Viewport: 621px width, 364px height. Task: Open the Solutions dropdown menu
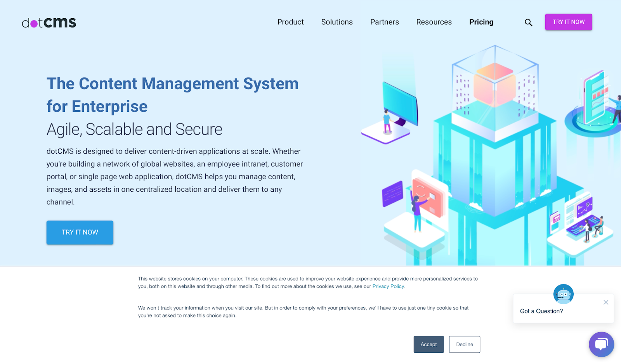(x=337, y=22)
